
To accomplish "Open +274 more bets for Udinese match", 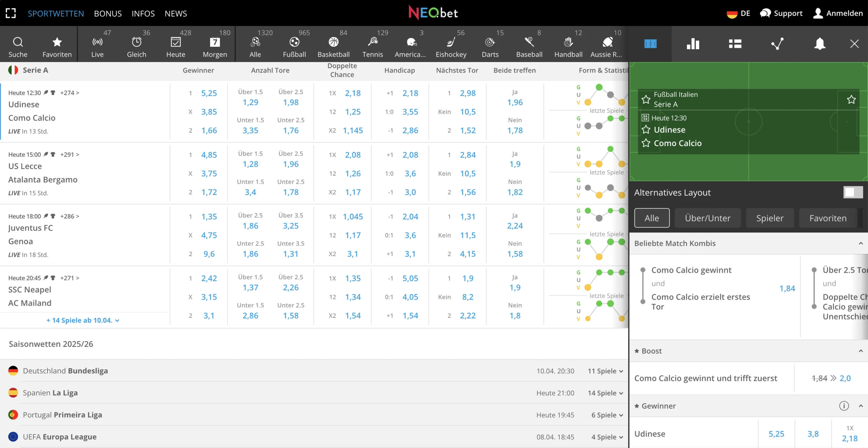I will (x=70, y=93).
